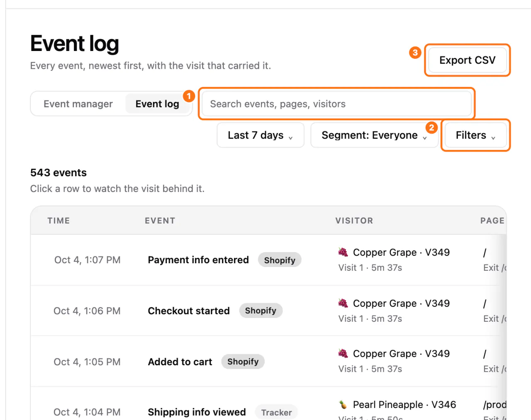This screenshot has width=531, height=420.
Task: Click the TIME column header
Action: 58,221
